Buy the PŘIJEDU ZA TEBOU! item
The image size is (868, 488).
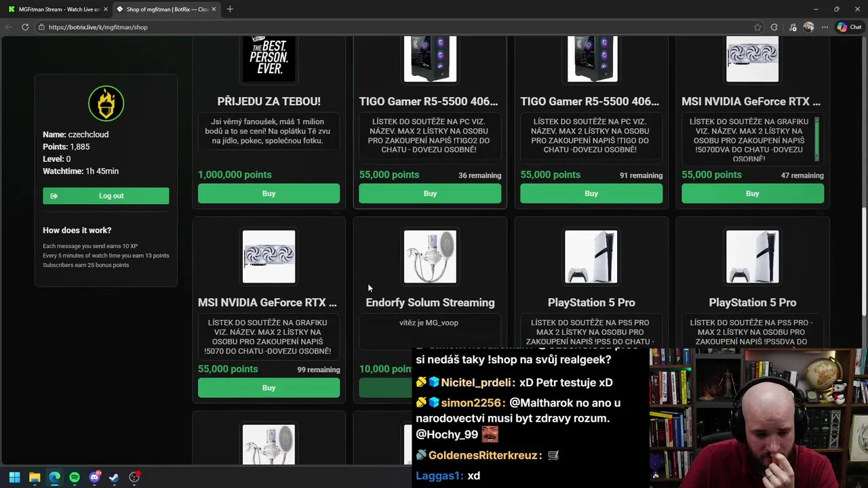tap(269, 194)
